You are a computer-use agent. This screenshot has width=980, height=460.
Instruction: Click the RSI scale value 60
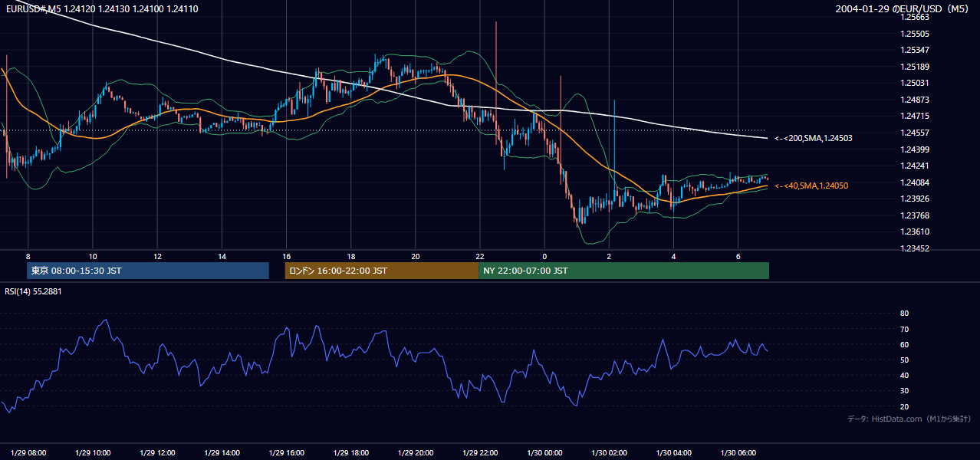click(x=904, y=344)
